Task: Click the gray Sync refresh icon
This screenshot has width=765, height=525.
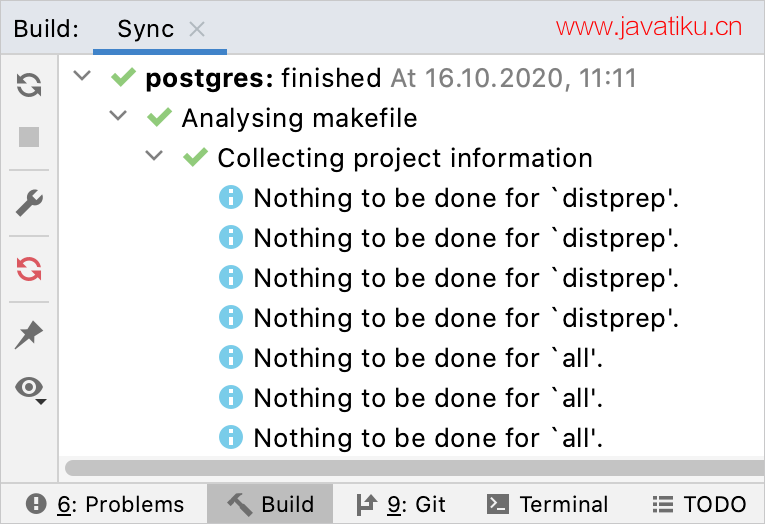Action: (29, 85)
